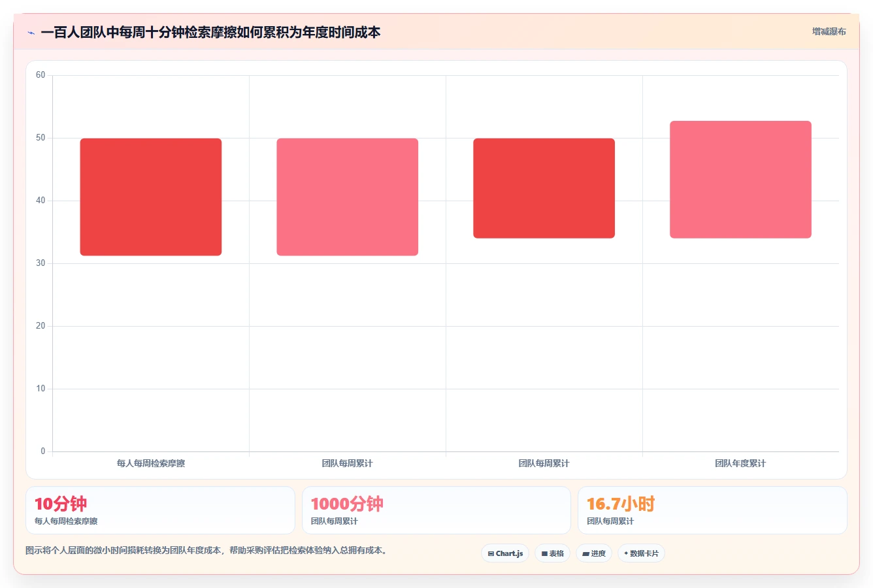Select the 表格 chip
This screenshot has width=873, height=588.
coord(552,553)
